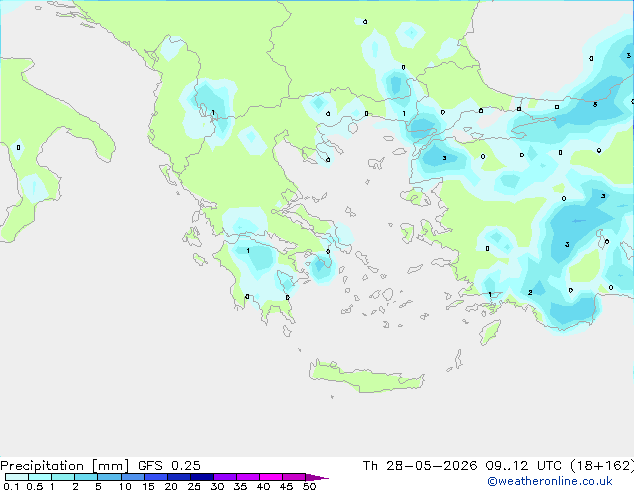Click the 0.1–0.5 mm legend swatch
Viewport: 634px width, 490px height.
17,477
